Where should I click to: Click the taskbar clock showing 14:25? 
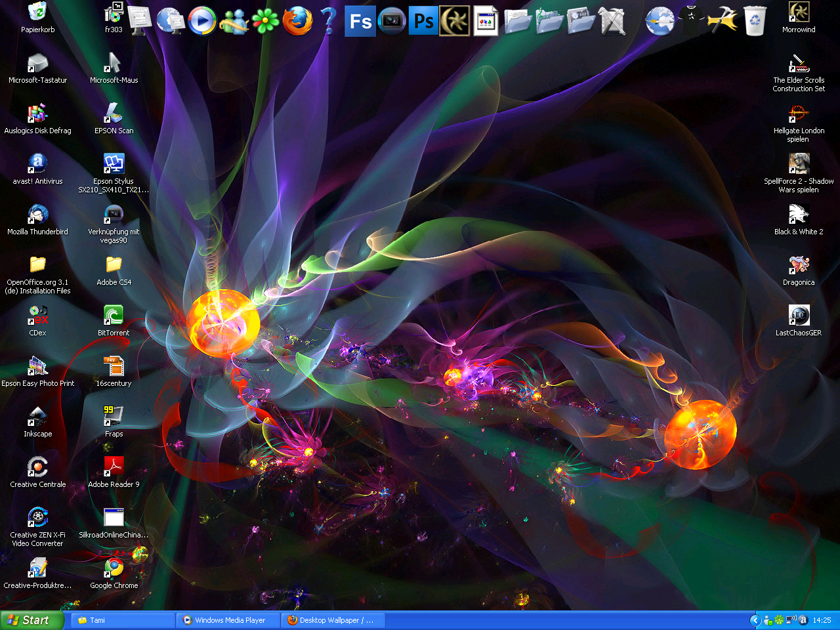[x=822, y=620]
